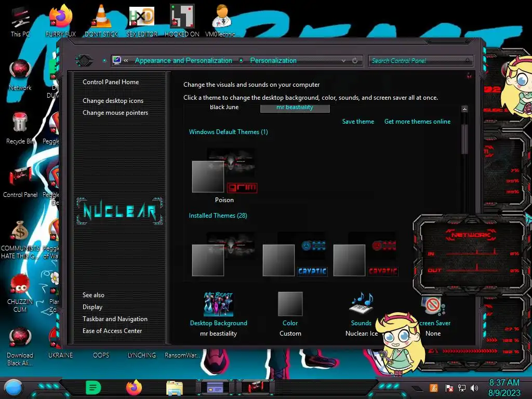Viewport: 532px width, 399px height.
Task: Click the Personalization breadcrumb
Action: pyautogui.click(x=273, y=60)
